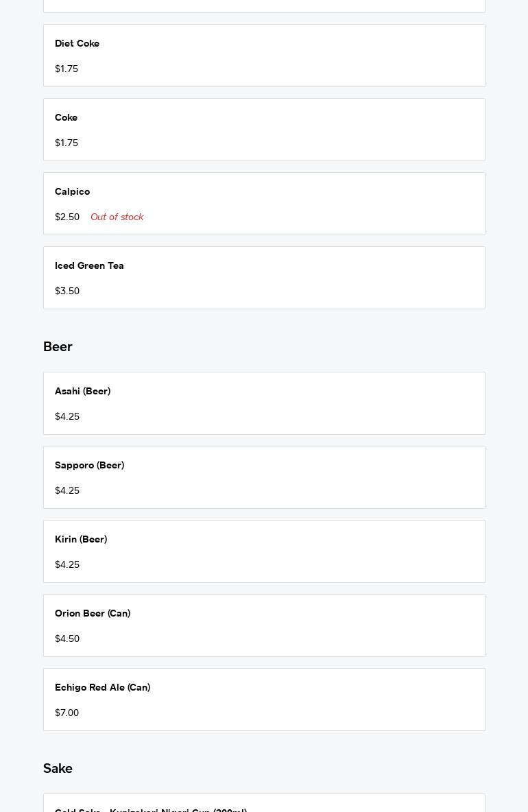The image size is (528, 812).
Task: Click the Sake section heading
Action: pos(58,769)
